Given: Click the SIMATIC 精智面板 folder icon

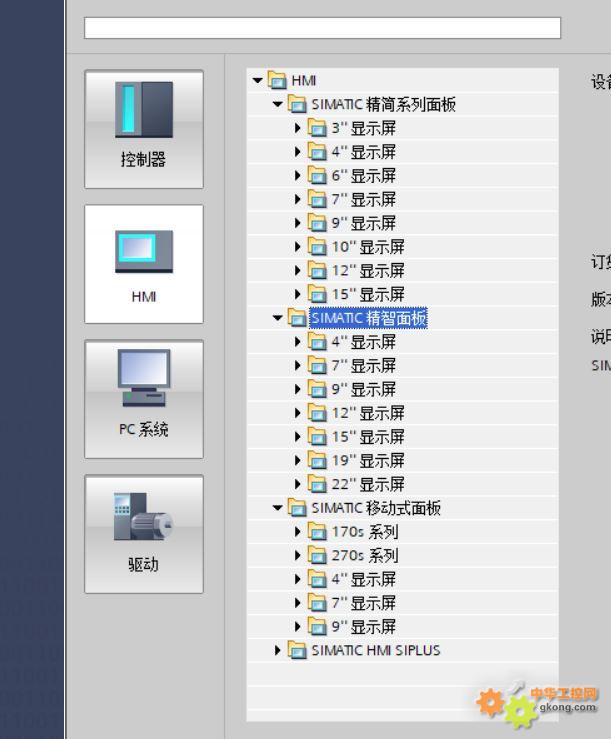Looking at the screenshot, I should pos(297,318).
